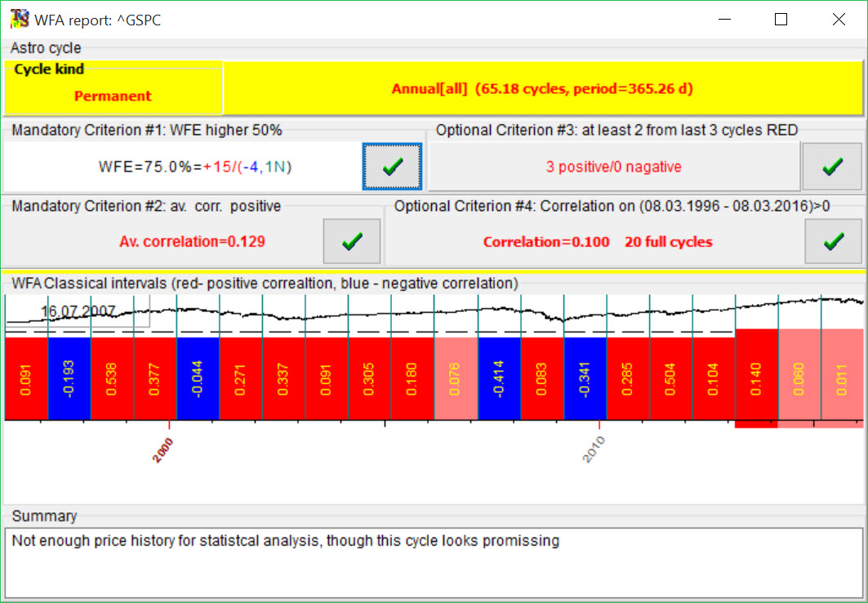Click the light red 0.060 interval bar
Viewport: 868px width, 603px height.
(799, 378)
